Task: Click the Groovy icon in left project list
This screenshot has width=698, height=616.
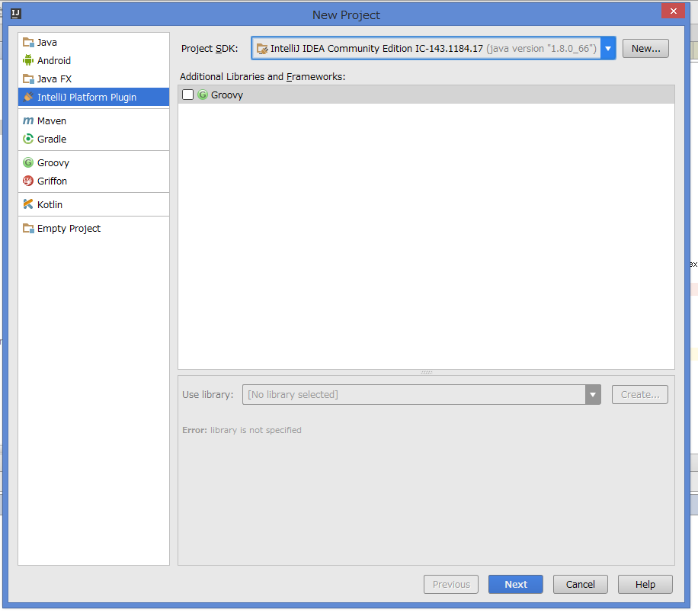Action: [x=28, y=162]
